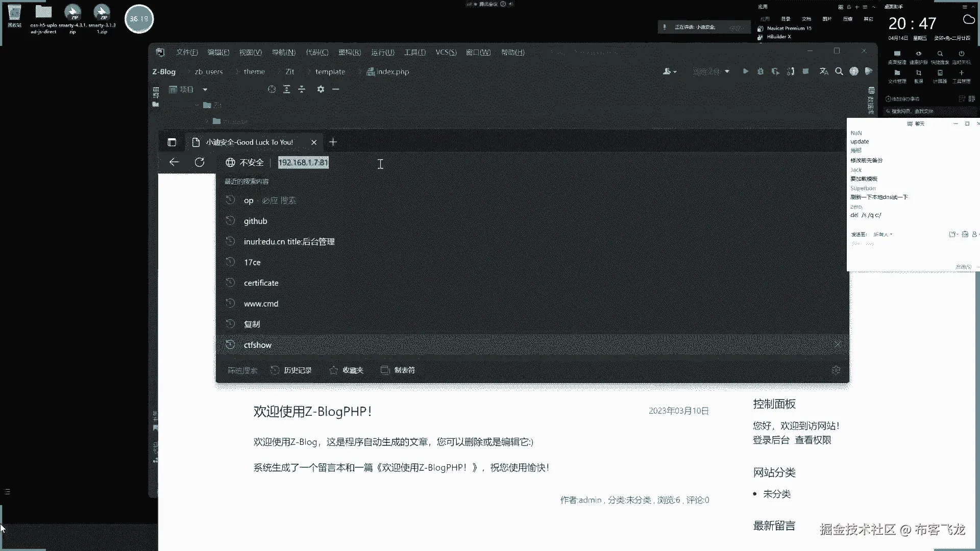This screenshot has width=980, height=551.
Task: Switch to 历史记录 search filter
Action: tap(291, 370)
